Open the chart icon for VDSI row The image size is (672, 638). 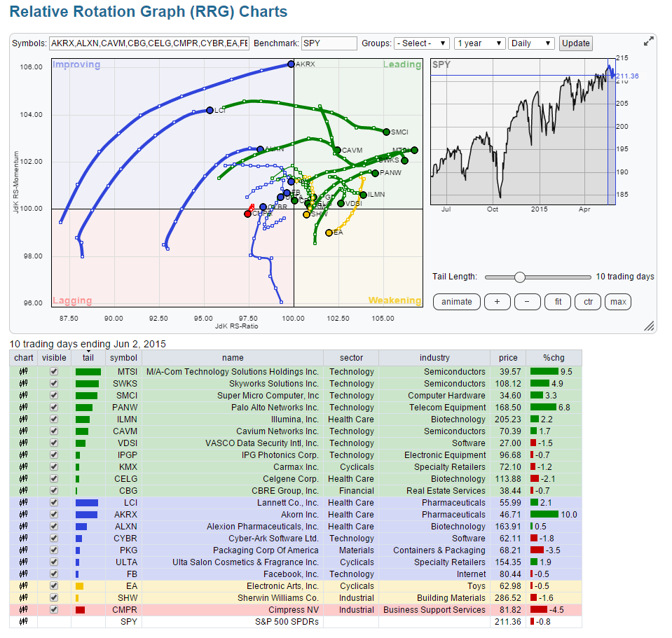coord(24,443)
